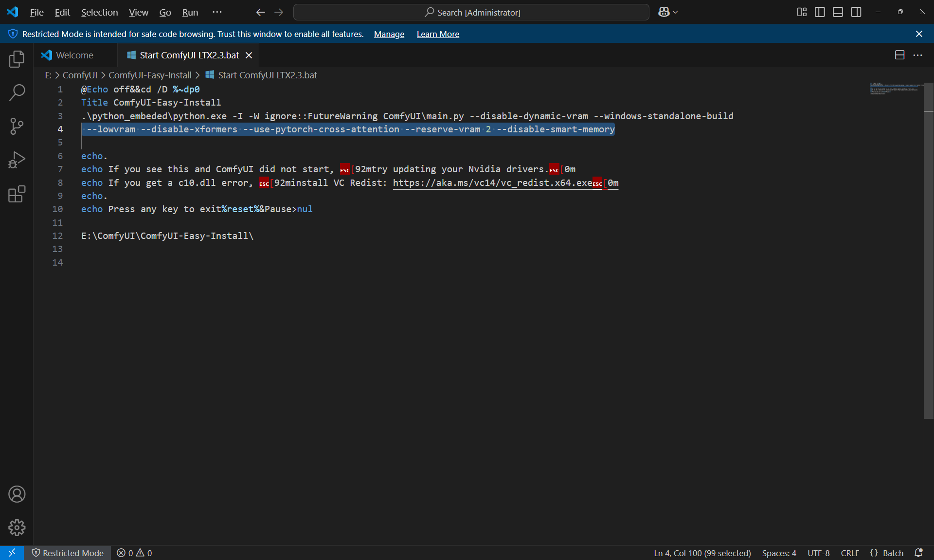
Task: Toggle the primary side bar visibility
Action: point(820,12)
